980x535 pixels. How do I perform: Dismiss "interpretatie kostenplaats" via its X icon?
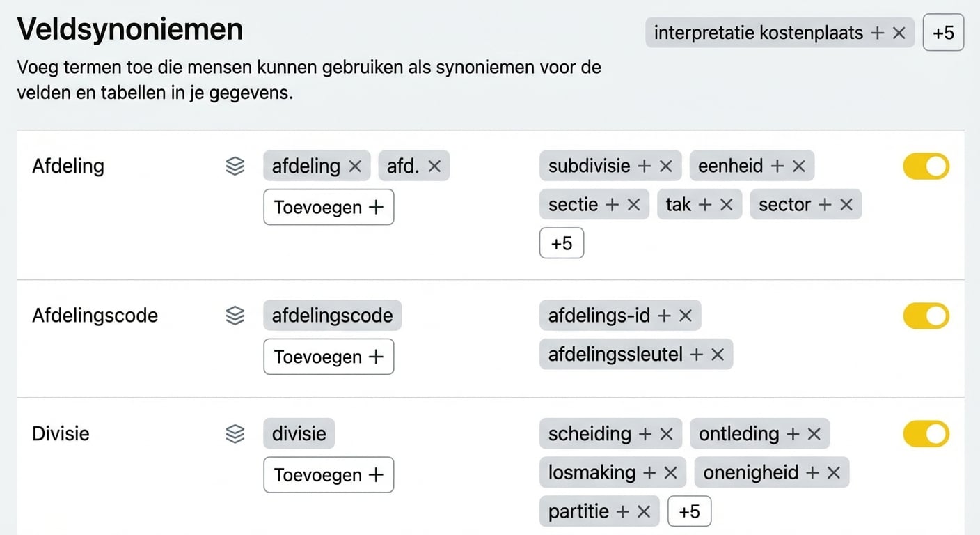pos(897,32)
